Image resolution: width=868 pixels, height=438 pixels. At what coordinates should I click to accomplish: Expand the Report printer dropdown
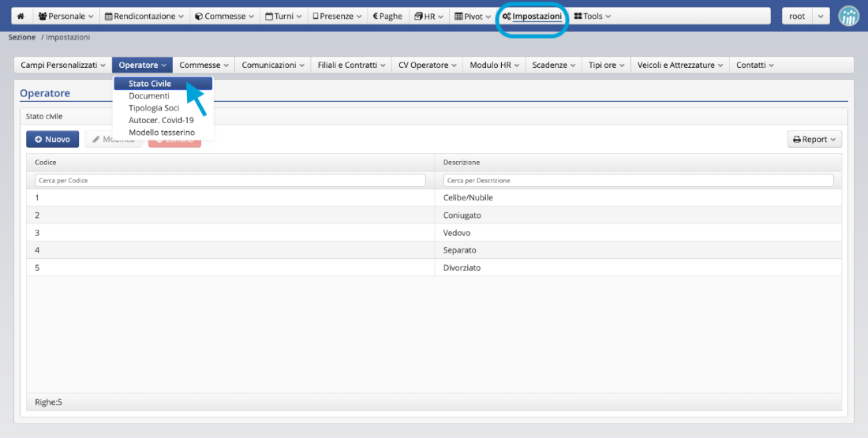click(814, 140)
